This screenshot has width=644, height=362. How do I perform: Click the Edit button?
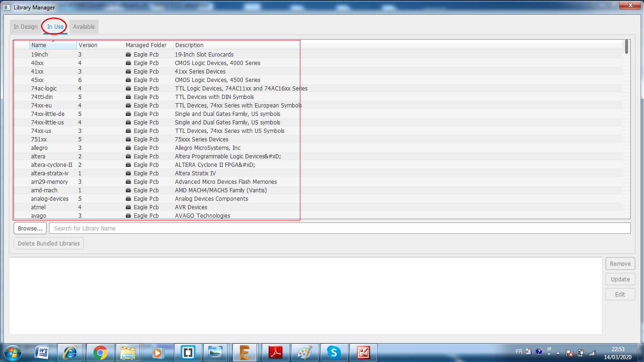click(x=620, y=294)
